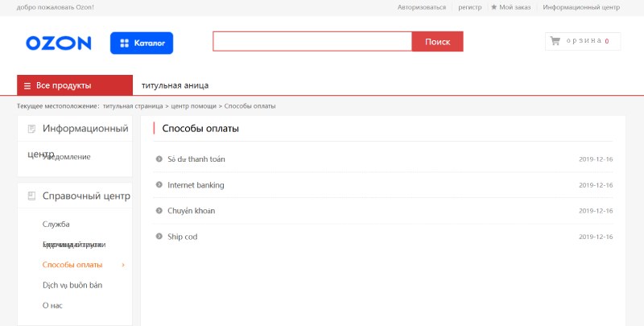
Task: Click arrow icon beside Internet banking
Action: [x=159, y=185]
